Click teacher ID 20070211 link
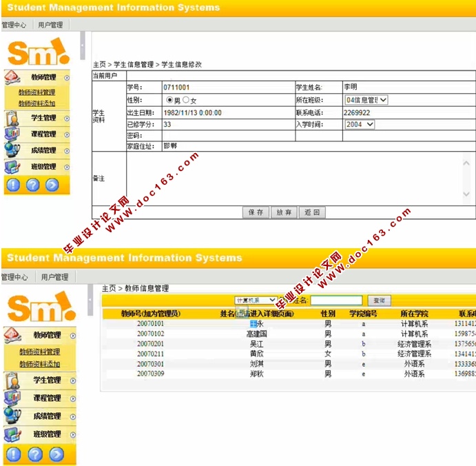 tap(150, 354)
